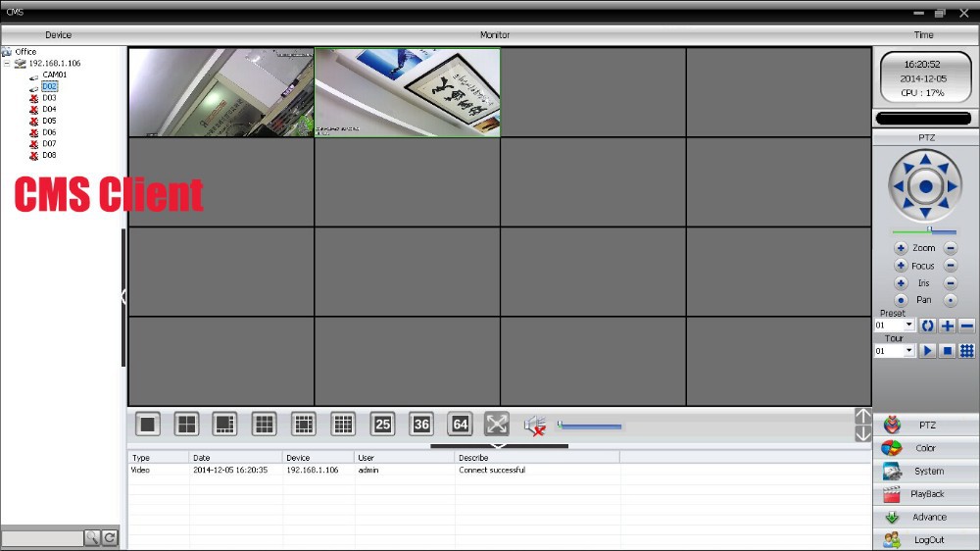
Task: Toggle fullscreen view icon
Action: [497, 425]
